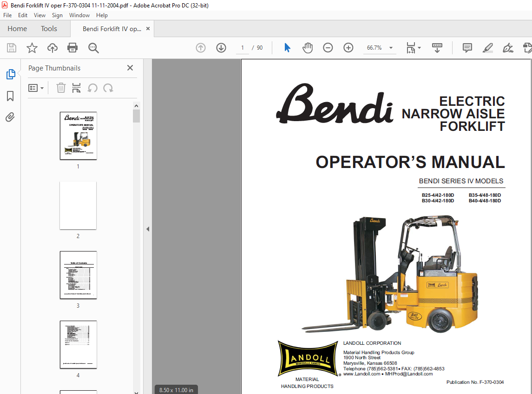Image resolution: width=532 pixels, height=394 pixels.
Task: Click the thumbnails scrollbar handle
Action: point(137,116)
